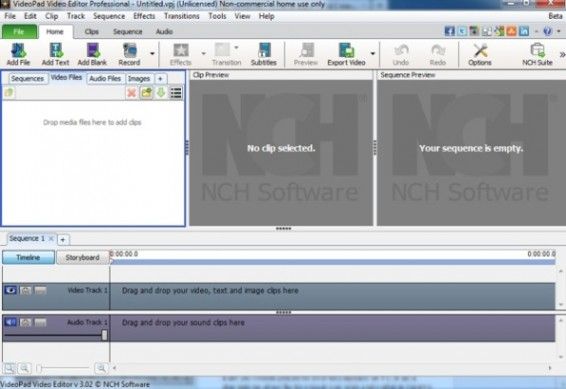Viewport: 566px width, 389px height.
Task: Expand the toolbar overflow chevron
Action: click(562, 54)
